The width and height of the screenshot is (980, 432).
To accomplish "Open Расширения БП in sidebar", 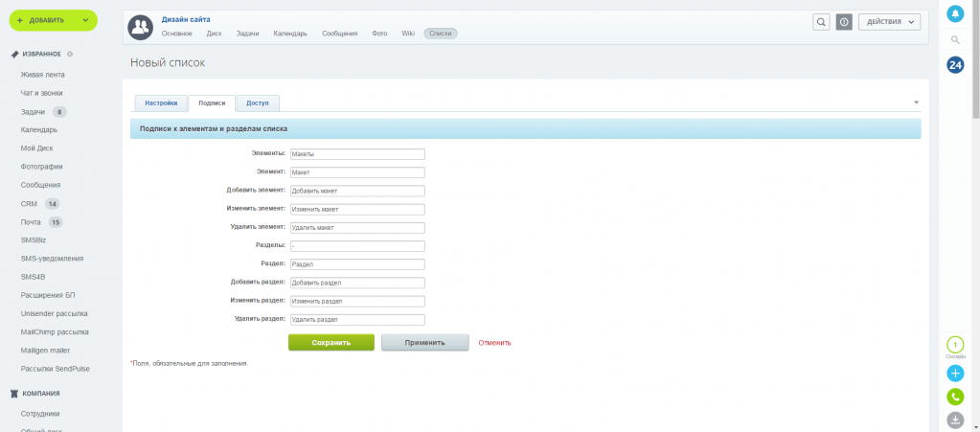I will [48, 295].
